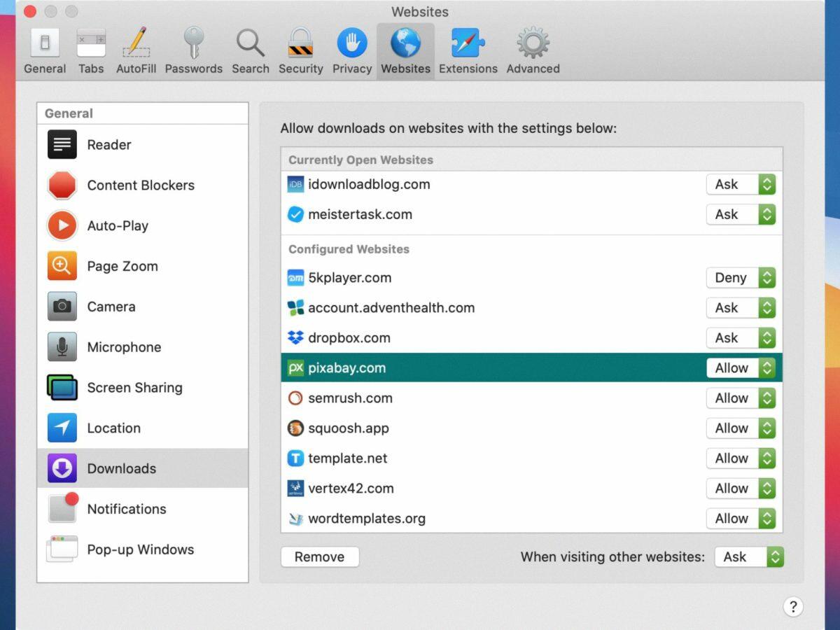The height and width of the screenshot is (630, 840).
Task: Click the Content Blockers stop-sign icon
Action: click(62, 185)
